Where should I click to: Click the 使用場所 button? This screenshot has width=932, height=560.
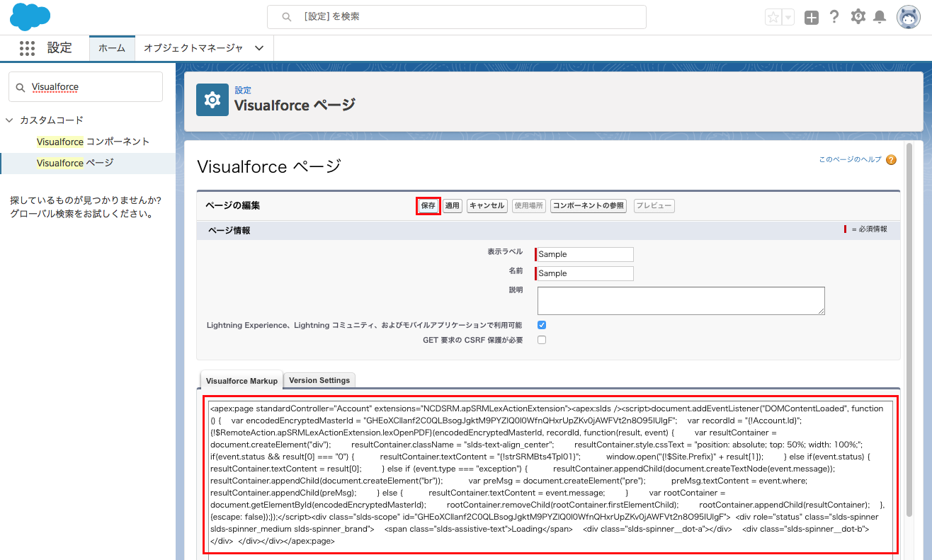pos(528,206)
